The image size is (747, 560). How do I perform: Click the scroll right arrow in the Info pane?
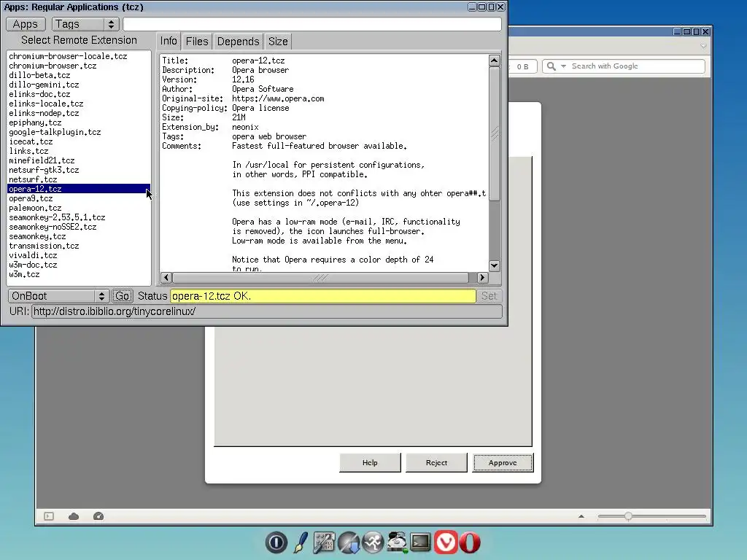(x=482, y=278)
